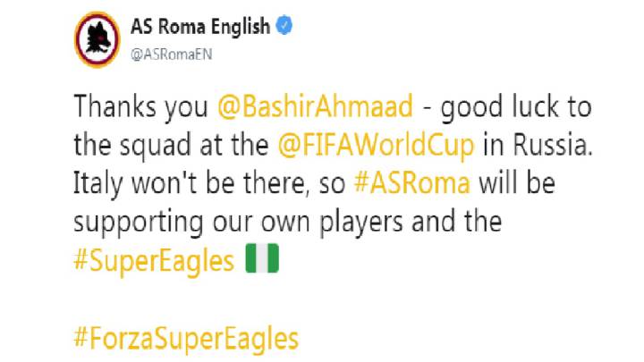Open the AS Roma English profile name
This screenshot has width=644, height=362.
[200, 27]
